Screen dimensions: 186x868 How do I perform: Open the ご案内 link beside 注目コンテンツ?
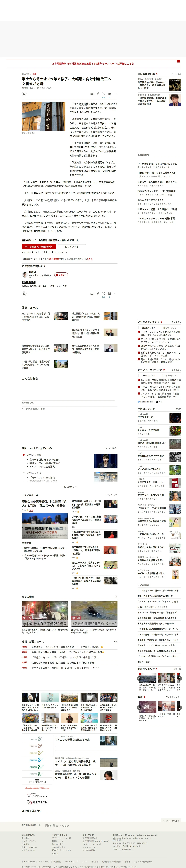coord(178,409)
